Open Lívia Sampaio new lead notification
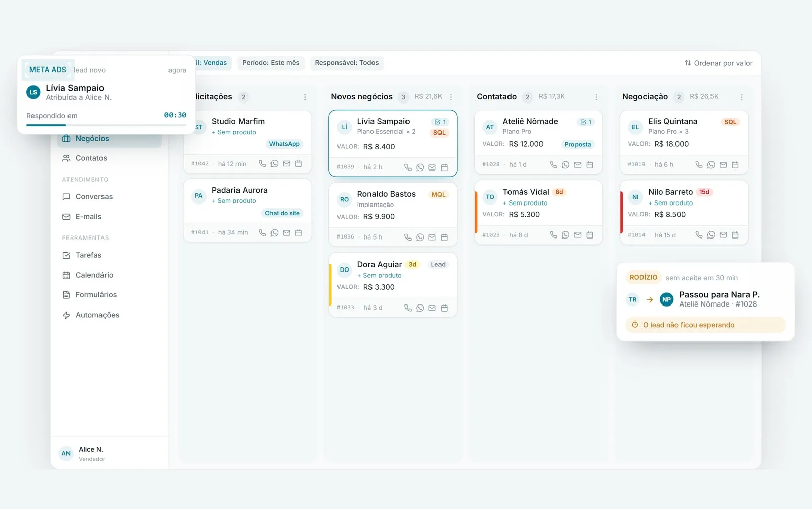 pos(106,95)
